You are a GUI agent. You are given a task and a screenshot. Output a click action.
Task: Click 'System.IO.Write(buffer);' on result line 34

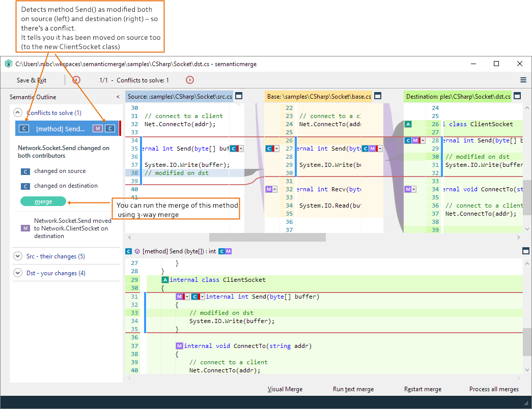pyautogui.click(x=232, y=321)
